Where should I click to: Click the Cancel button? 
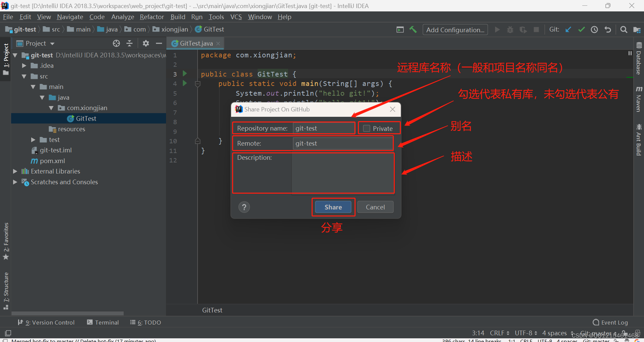click(x=375, y=207)
